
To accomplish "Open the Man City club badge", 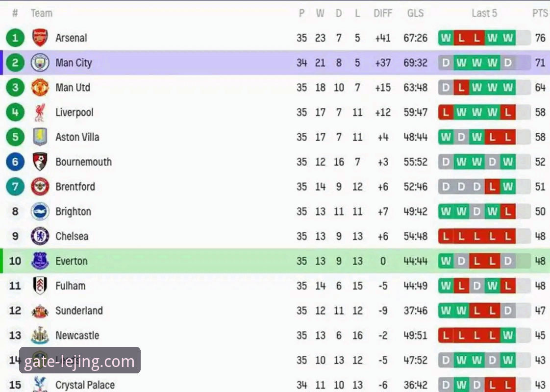I will [x=40, y=62].
